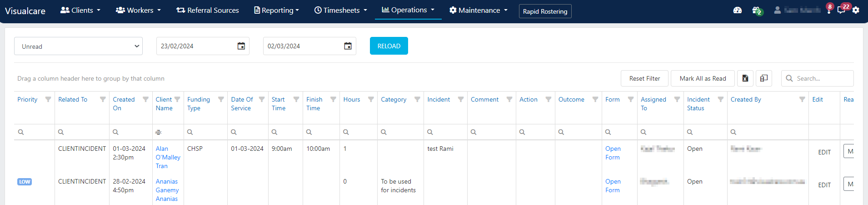Open the Incident column filter funnel
The width and height of the screenshot is (868, 205).
461,99
